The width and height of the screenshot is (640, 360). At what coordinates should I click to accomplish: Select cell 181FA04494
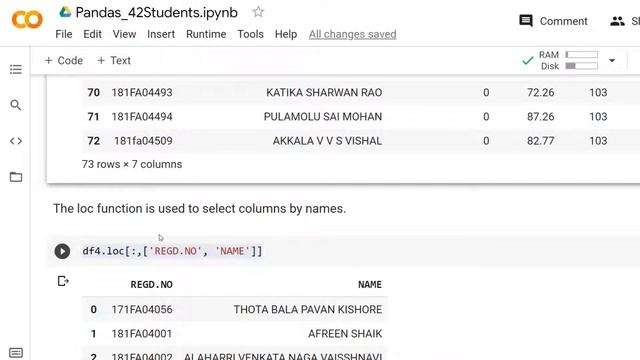click(142, 116)
